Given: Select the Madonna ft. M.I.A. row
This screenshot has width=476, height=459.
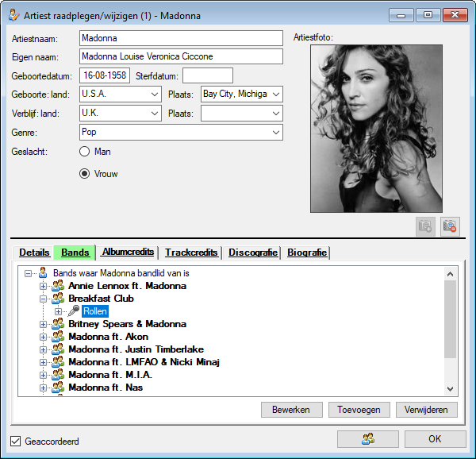Looking at the screenshot, I should pos(110,375).
